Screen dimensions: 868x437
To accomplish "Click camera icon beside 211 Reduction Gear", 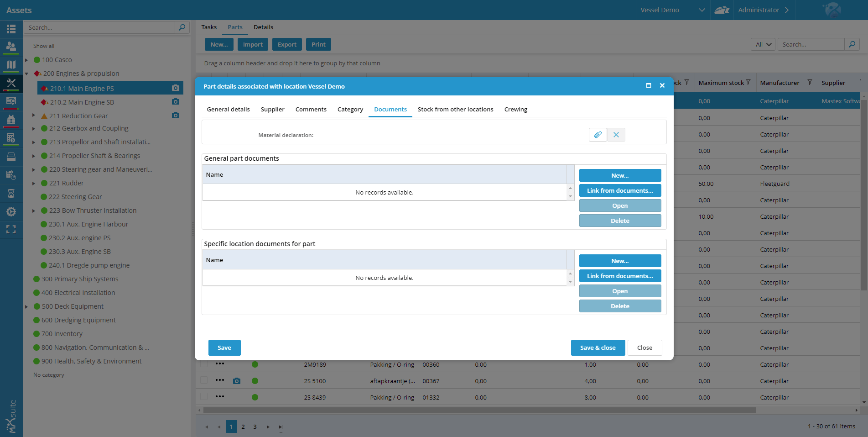I will pyautogui.click(x=176, y=116).
